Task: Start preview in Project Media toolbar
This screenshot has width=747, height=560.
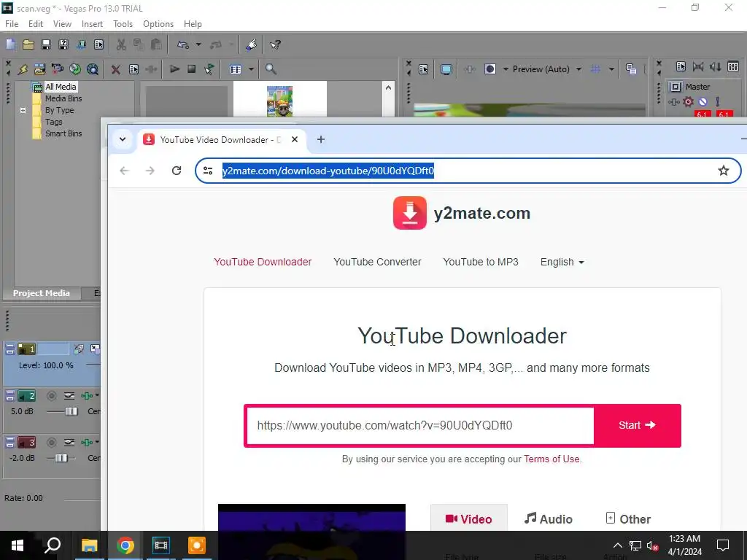Action: [174, 69]
